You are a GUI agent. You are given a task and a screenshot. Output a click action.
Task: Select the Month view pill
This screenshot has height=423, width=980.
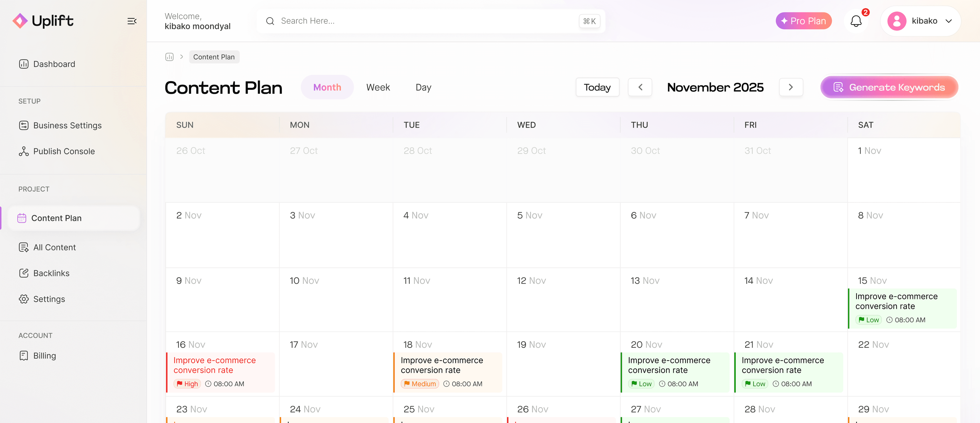click(327, 87)
